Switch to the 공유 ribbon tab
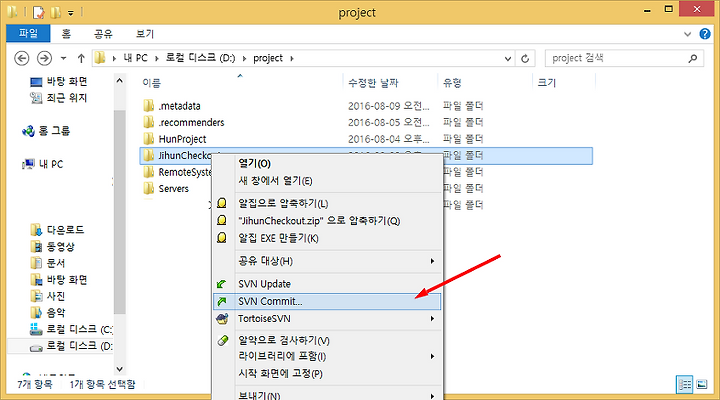720x400 pixels. point(103,34)
